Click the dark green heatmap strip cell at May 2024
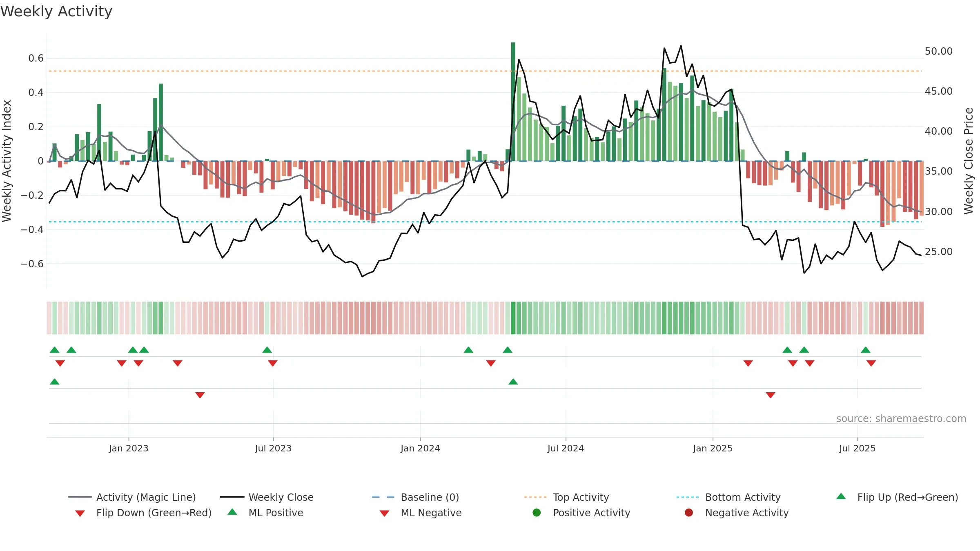 (x=513, y=318)
